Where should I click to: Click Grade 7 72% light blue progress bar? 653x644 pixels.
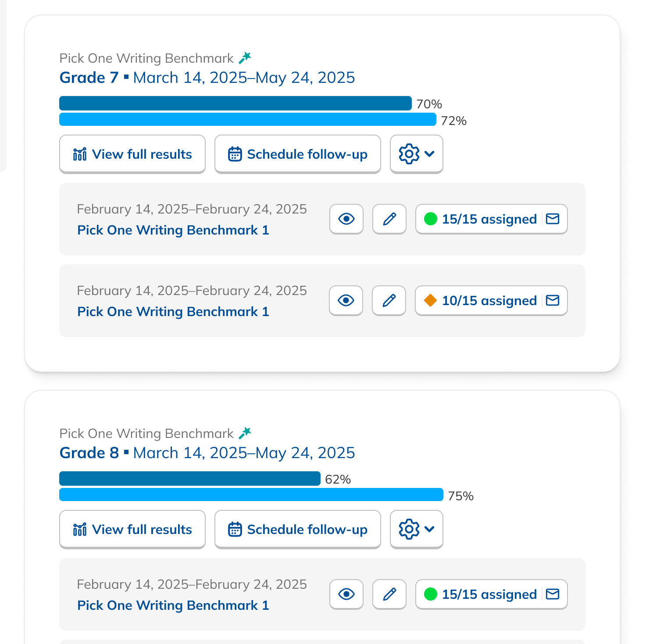248,119
